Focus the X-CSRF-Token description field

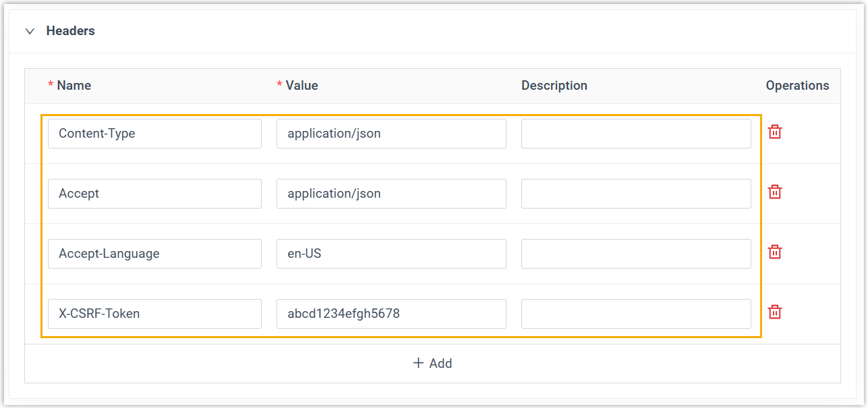pyautogui.click(x=635, y=314)
